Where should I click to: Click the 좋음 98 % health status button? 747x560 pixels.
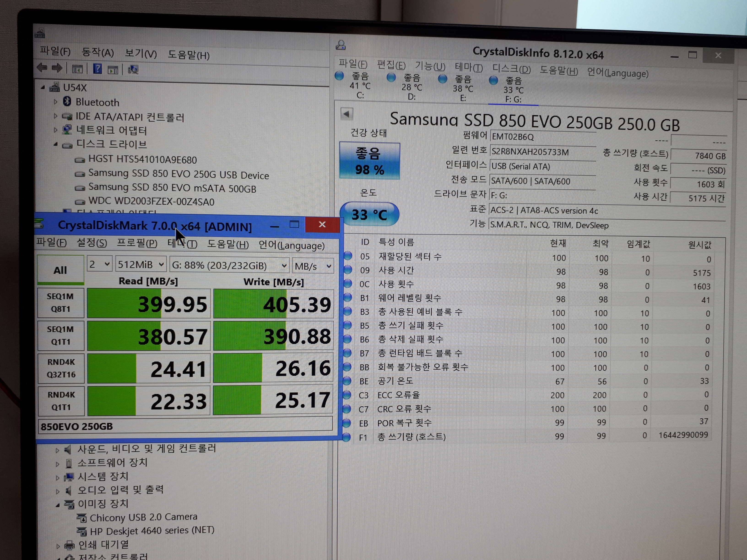[369, 161]
